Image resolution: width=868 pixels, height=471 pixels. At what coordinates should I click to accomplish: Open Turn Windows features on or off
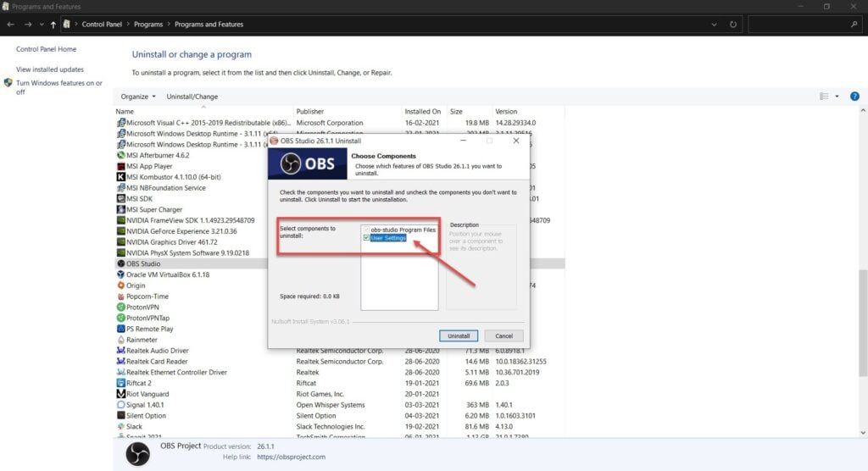coord(58,87)
